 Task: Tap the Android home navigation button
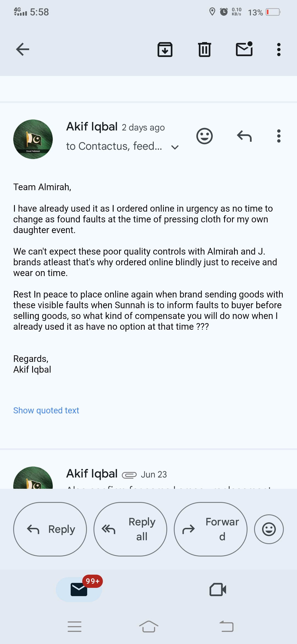pyautogui.click(x=148, y=627)
